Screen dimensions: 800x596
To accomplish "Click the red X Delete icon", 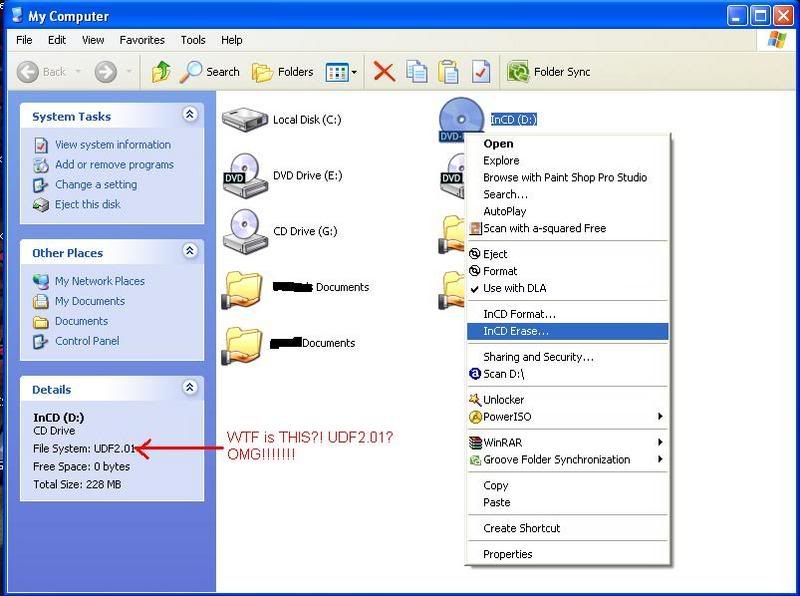I will point(384,71).
